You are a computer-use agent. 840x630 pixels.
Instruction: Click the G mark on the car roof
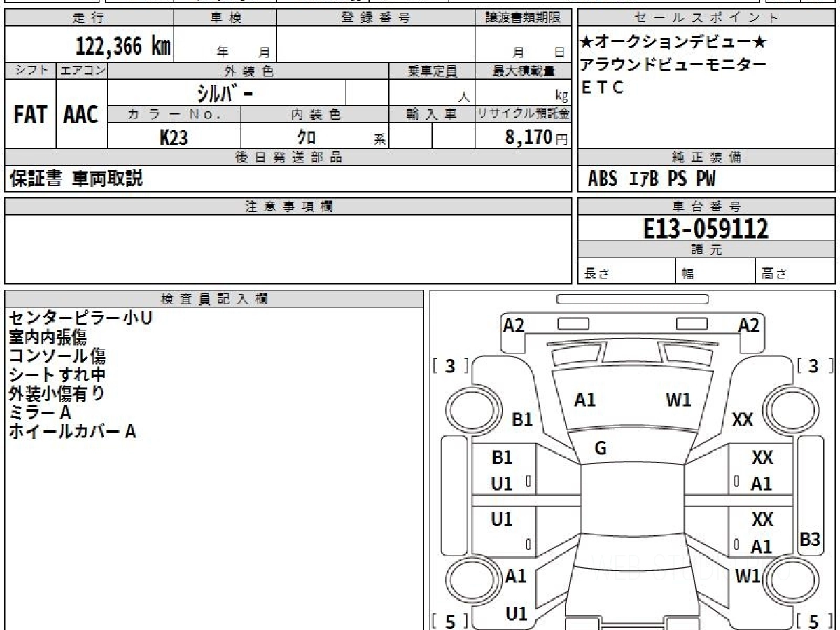click(x=600, y=449)
